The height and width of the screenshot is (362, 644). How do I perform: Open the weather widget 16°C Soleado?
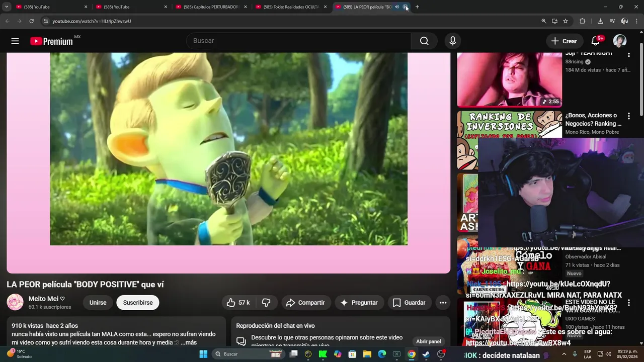pyautogui.click(x=20, y=354)
